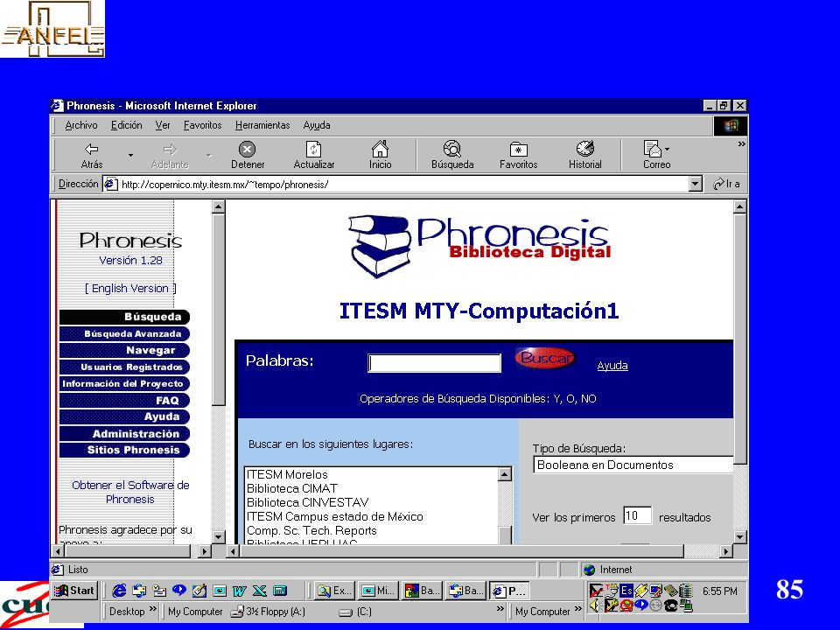The image size is (840, 630).
Task: Open 3½ Floppy (A:) in the taskbar toolbar
Action: [x=268, y=612]
